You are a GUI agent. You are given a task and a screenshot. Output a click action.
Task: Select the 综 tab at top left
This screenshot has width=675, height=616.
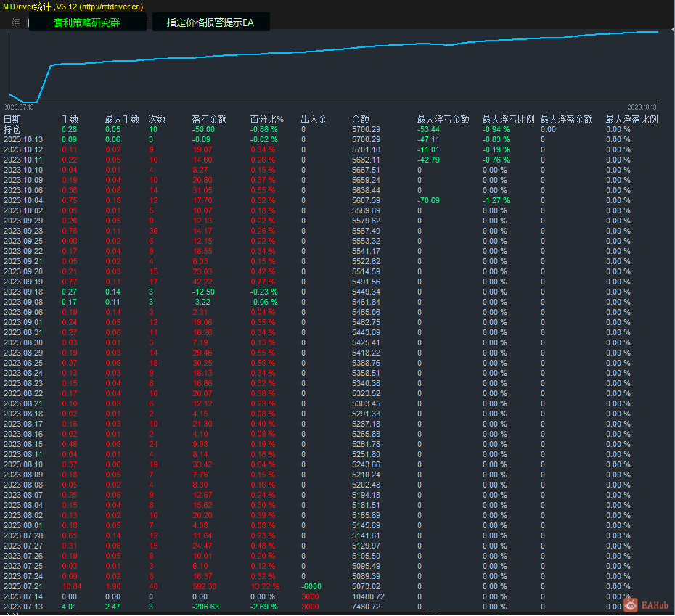[15, 22]
